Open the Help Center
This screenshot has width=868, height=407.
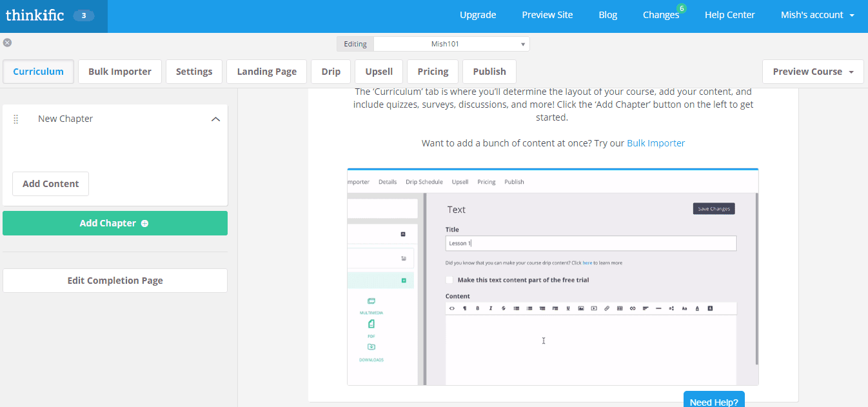point(729,15)
